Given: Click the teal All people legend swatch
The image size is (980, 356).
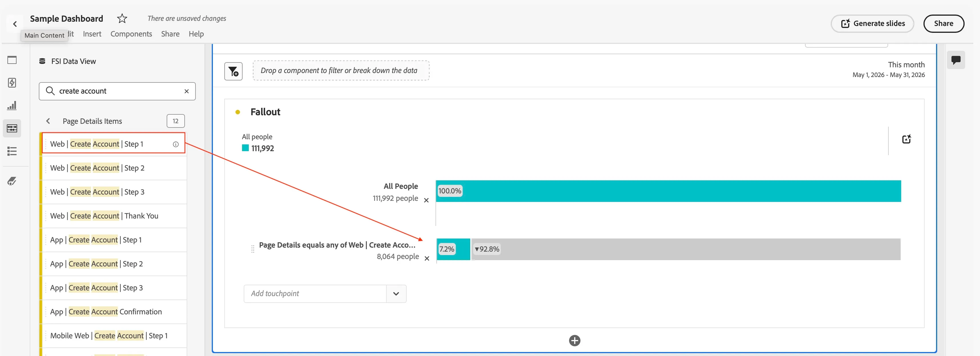Looking at the screenshot, I should (x=245, y=148).
